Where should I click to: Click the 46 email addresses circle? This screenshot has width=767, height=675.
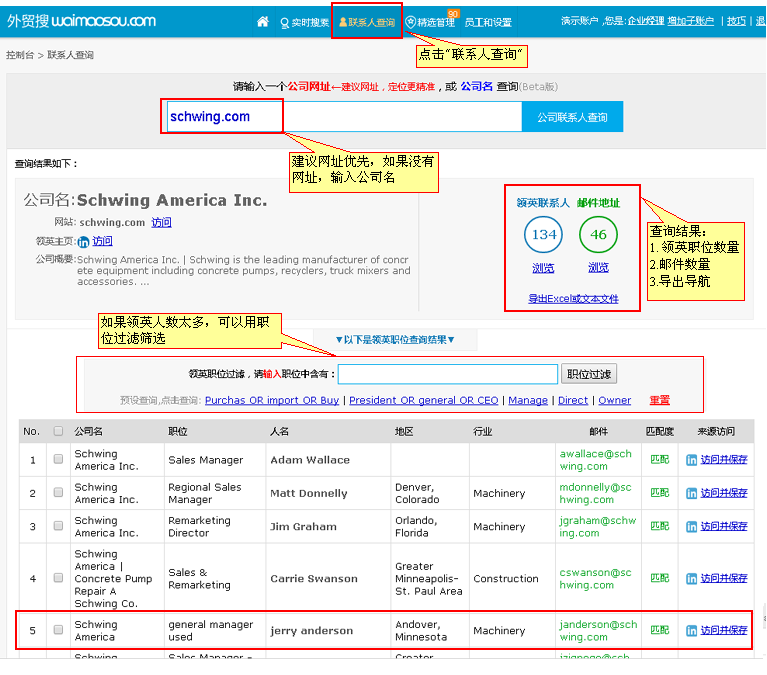click(x=598, y=234)
